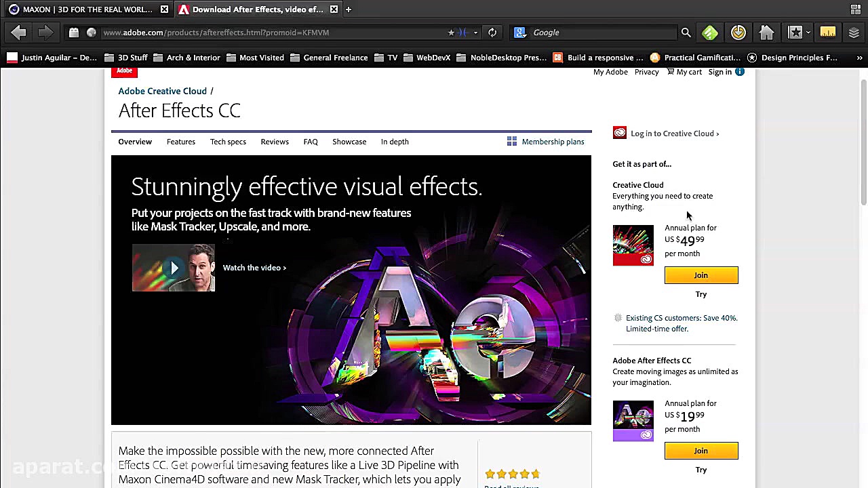The width and height of the screenshot is (868, 488).
Task: Click in the URL address field
Action: [271, 33]
